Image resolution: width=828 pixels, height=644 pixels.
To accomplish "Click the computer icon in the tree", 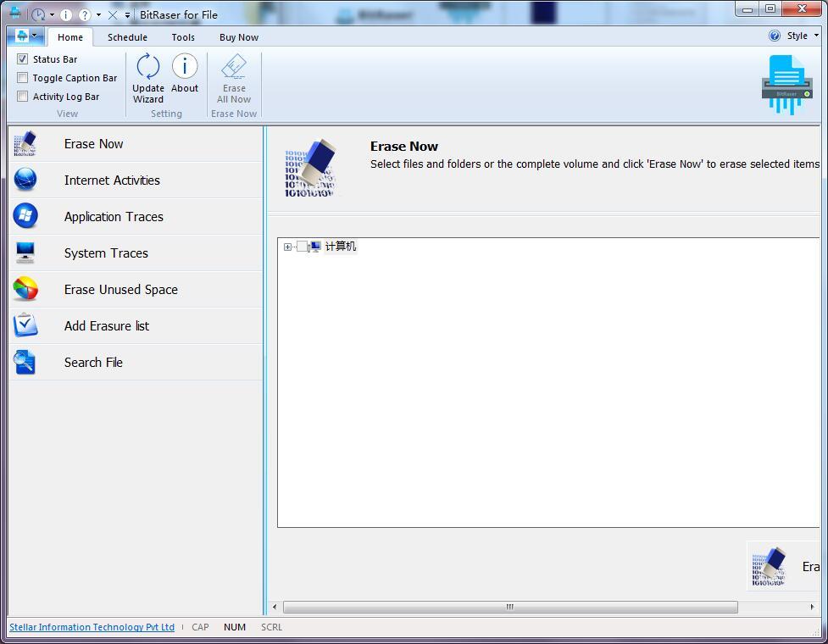I will coord(315,247).
